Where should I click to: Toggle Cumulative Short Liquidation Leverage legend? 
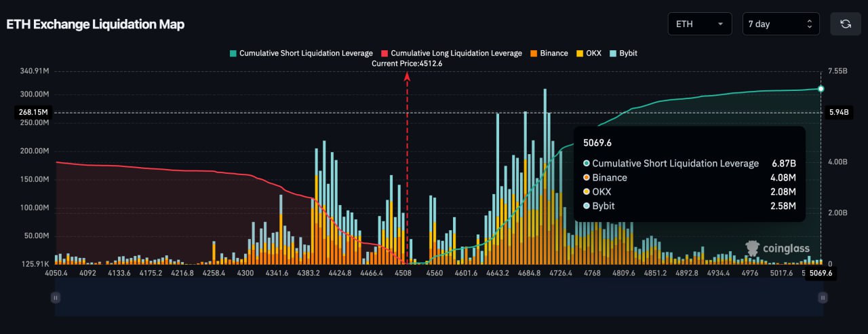pyautogui.click(x=302, y=53)
